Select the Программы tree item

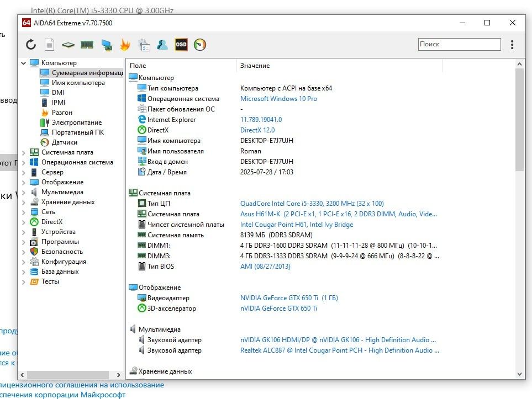tap(54, 242)
